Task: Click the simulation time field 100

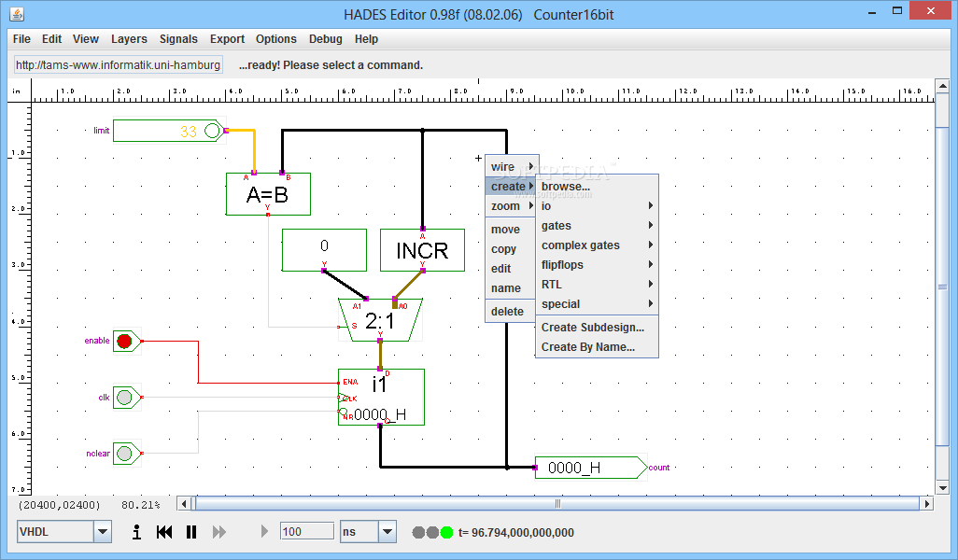Action: (306, 531)
